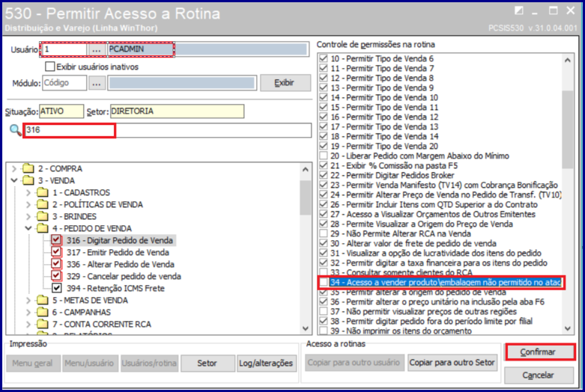The width and height of the screenshot is (585, 392).
Task: Click the permissions list scrollbar down arrow
Action: (568, 328)
